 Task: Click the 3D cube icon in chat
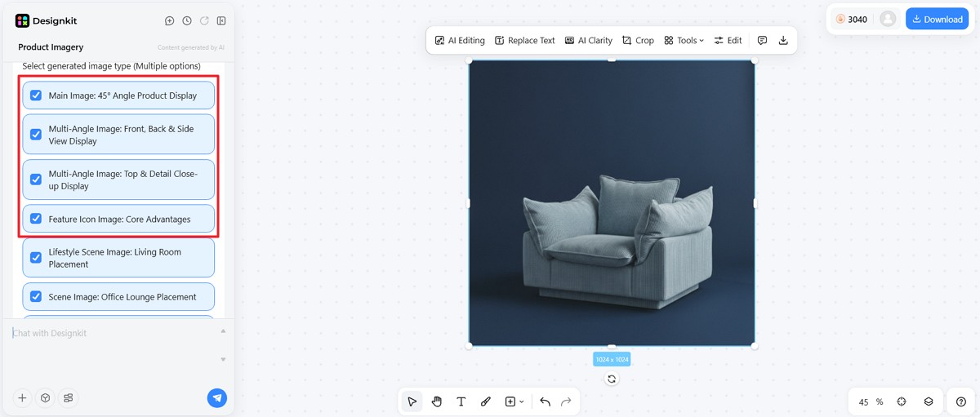coord(46,398)
